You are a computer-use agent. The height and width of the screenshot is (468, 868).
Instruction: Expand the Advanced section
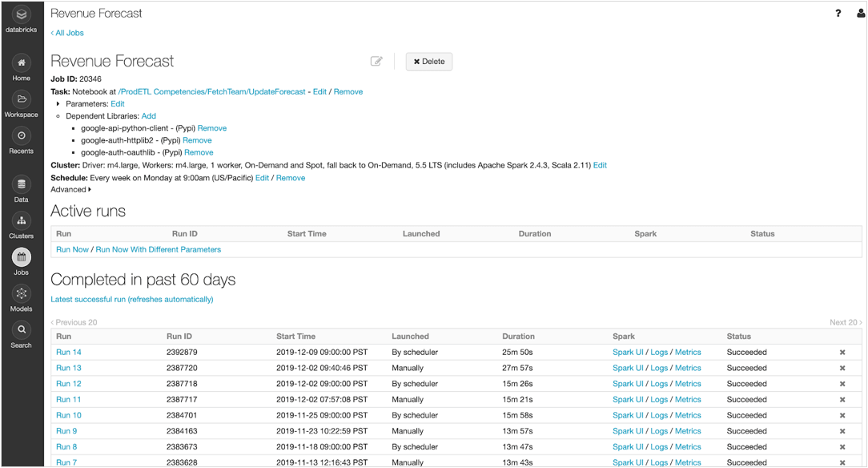[90, 190]
